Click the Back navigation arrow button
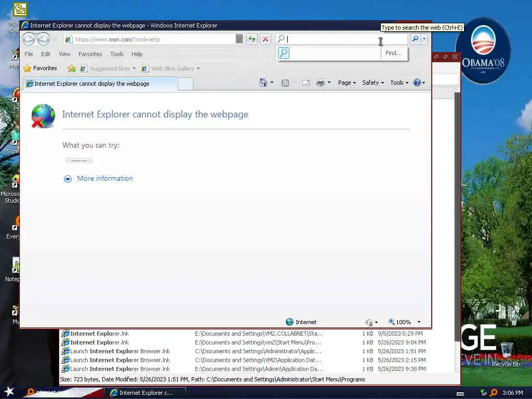 tap(29, 39)
